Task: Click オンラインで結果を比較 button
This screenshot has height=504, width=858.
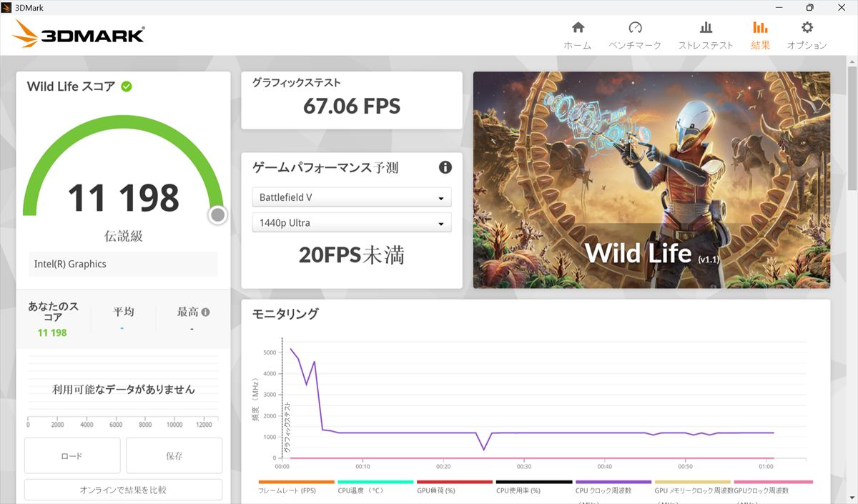Action: click(123, 490)
